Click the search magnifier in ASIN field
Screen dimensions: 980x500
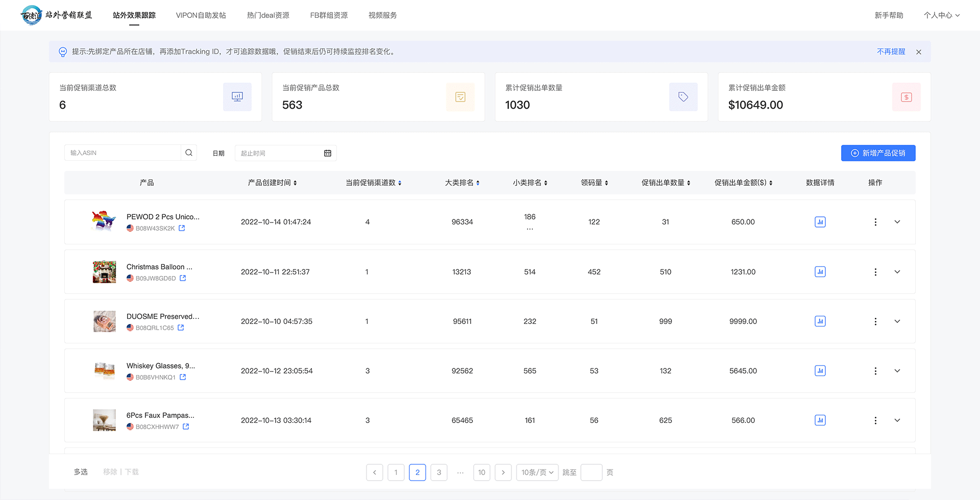click(189, 153)
